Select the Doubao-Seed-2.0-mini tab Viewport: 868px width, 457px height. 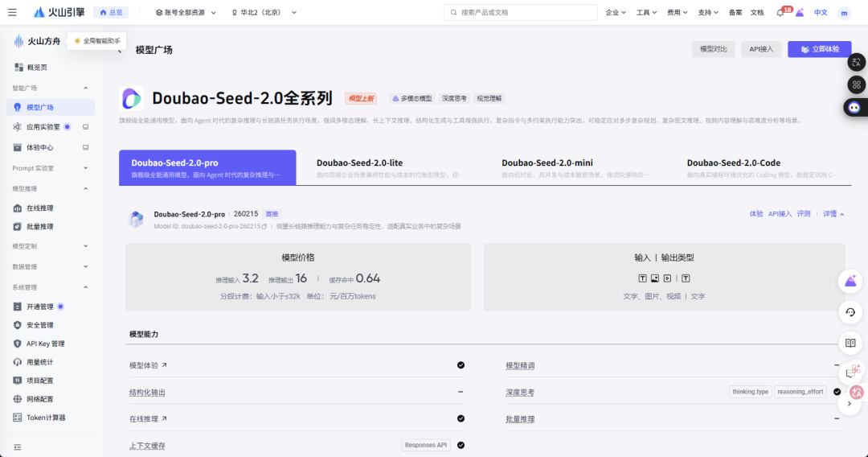pyautogui.click(x=575, y=167)
